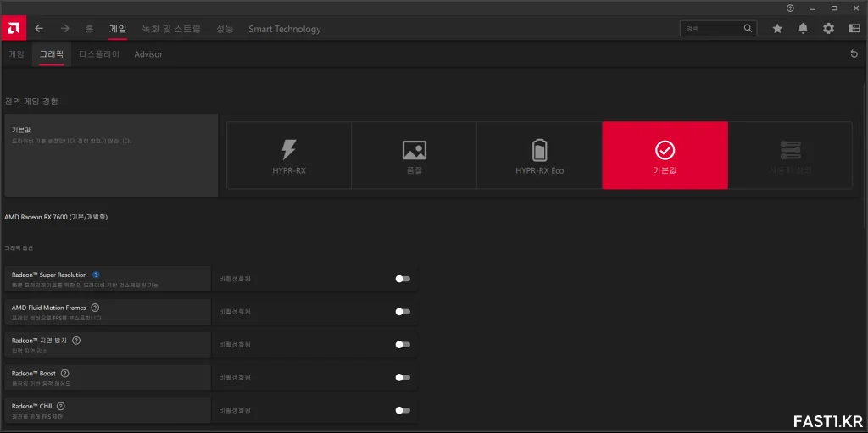Click the 기본값 description panel
The image size is (868, 433).
111,156
